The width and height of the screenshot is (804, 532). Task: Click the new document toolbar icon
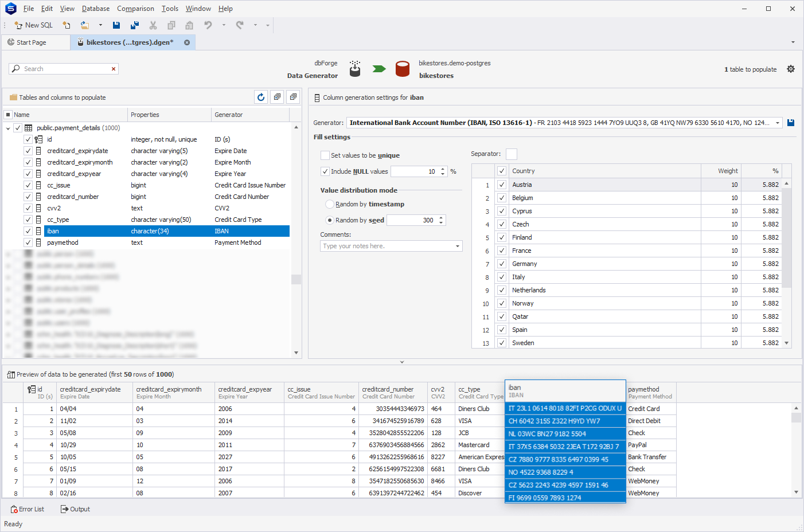point(67,25)
